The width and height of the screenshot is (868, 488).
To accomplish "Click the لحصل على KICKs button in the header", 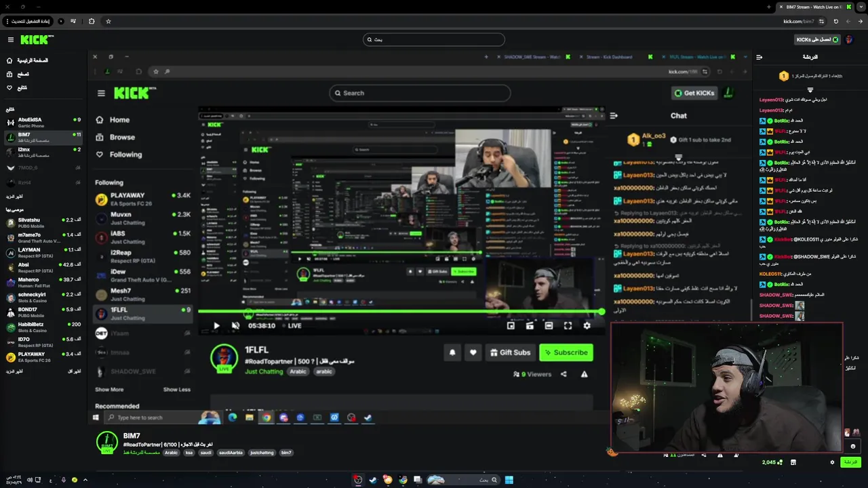I will [817, 40].
